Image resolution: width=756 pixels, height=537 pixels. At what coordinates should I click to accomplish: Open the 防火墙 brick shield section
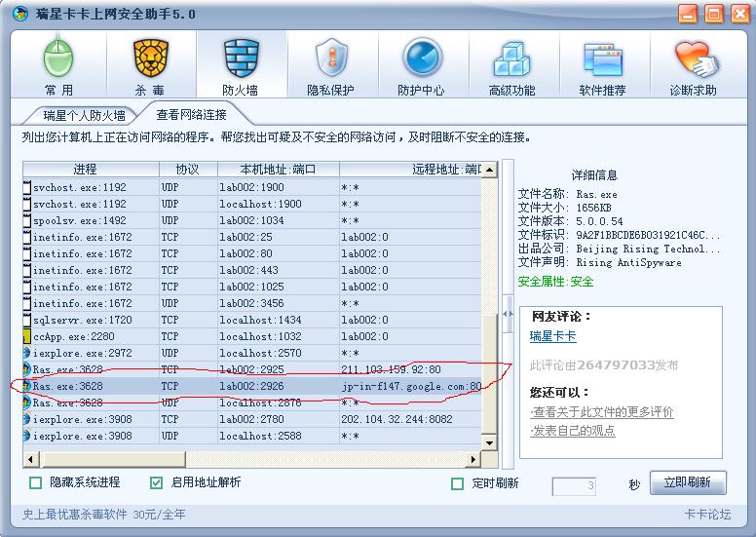click(x=241, y=65)
